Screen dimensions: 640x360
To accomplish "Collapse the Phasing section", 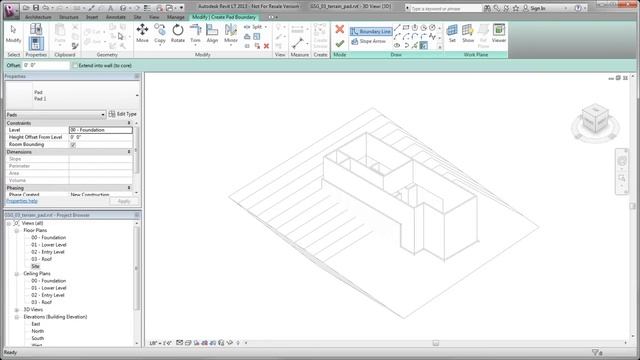I will pos(129,188).
